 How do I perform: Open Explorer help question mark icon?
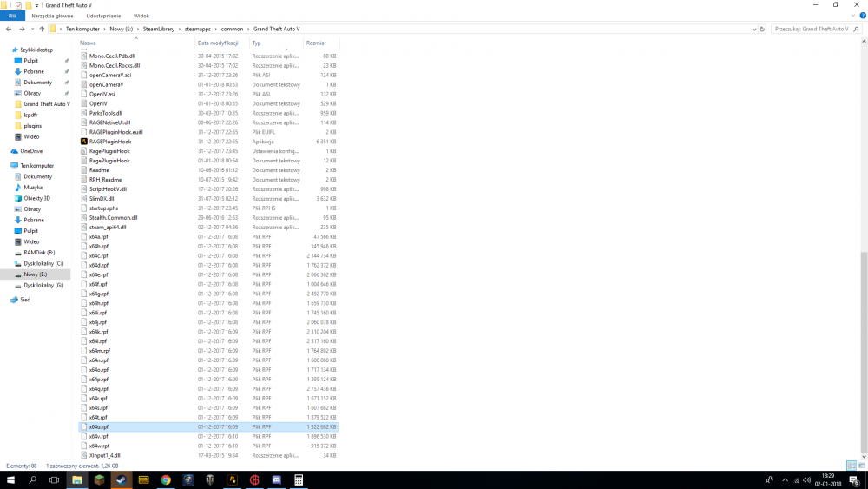pyautogui.click(x=863, y=16)
